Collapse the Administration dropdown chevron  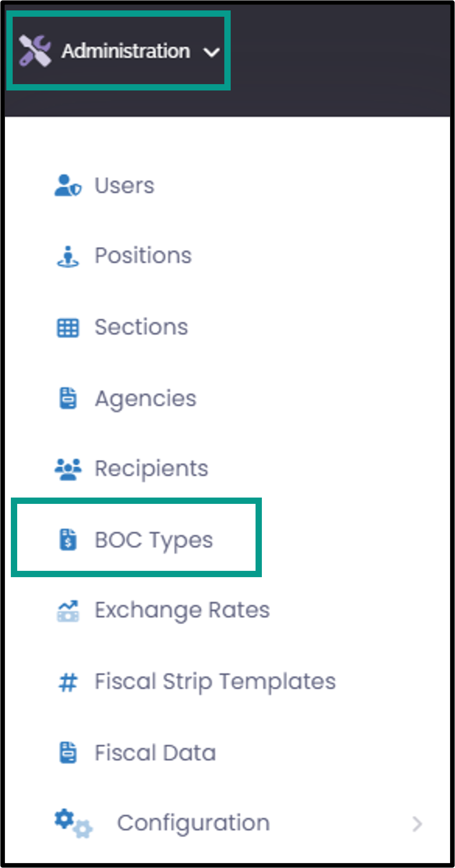pyautogui.click(x=212, y=53)
